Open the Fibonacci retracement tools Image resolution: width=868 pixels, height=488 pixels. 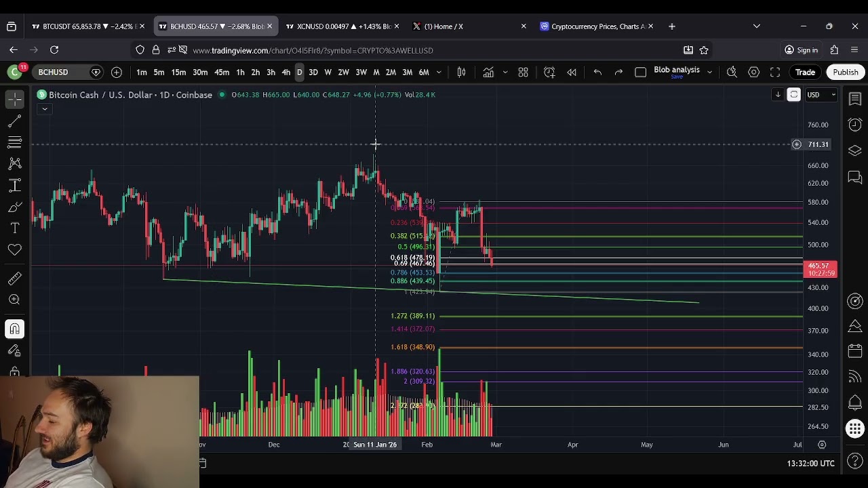point(14,142)
